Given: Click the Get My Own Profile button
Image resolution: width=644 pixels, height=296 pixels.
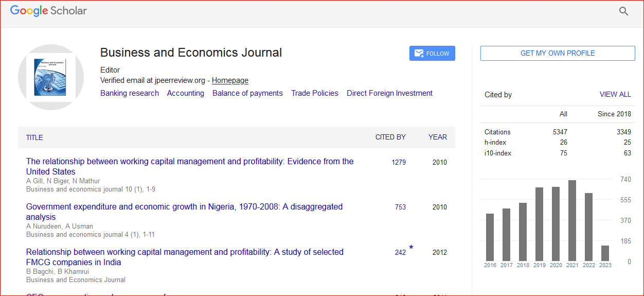Looking at the screenshot, I should tap(558, 53).
